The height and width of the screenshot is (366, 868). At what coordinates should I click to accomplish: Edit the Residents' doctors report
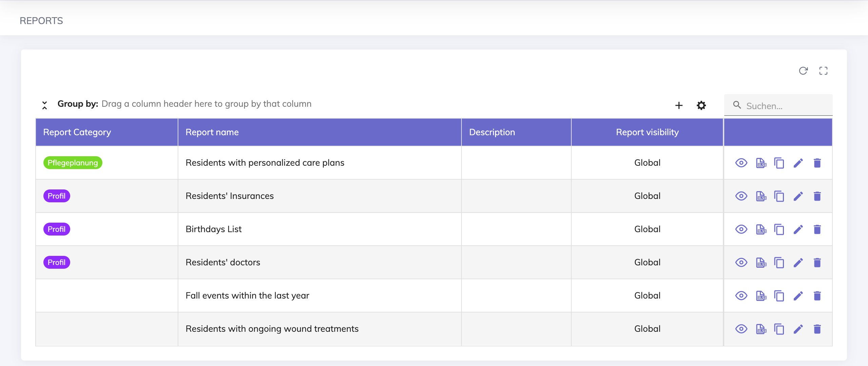[798, 263]
